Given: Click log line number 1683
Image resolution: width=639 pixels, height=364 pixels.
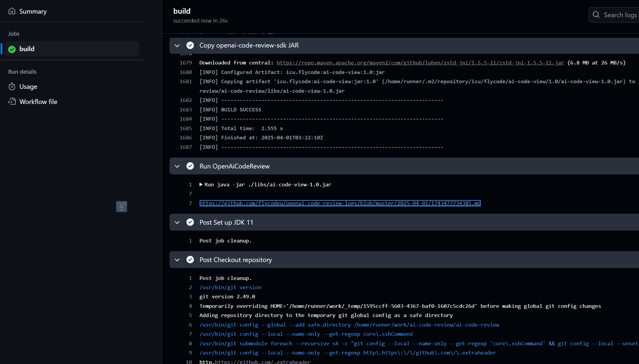Looking at the screenshot, I should click(186, 110).
